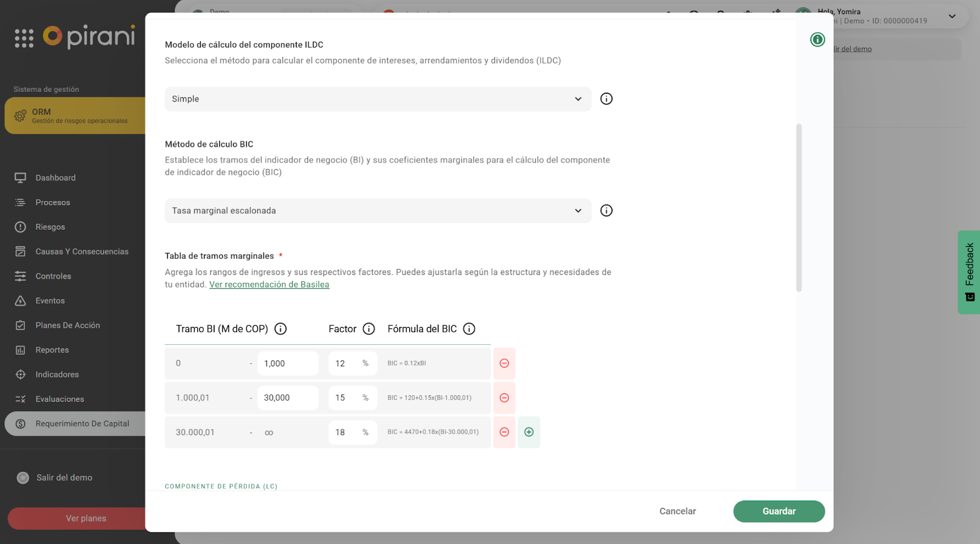Click info icon next to Tramo BI header

click(281, 329)
